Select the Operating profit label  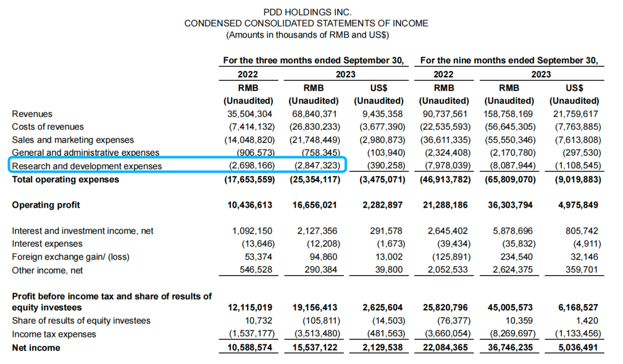(x=46, y=205)
